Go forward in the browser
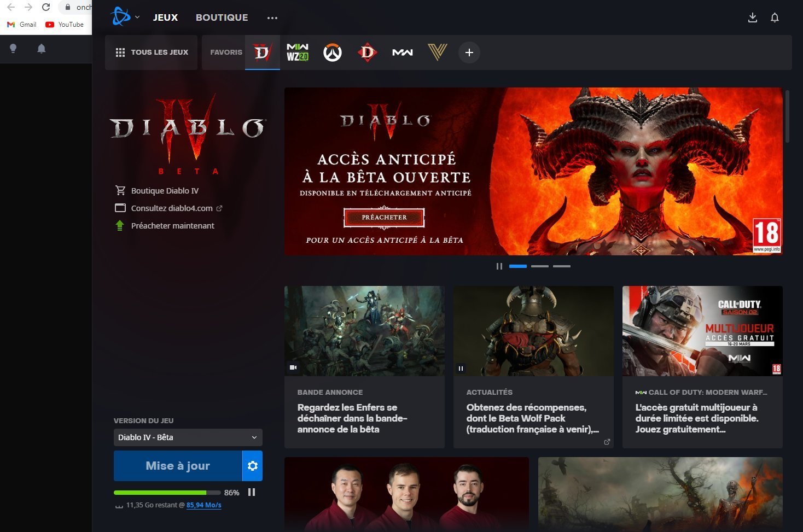This screenshot has width=803, height=532. click(x=28, y=7)
